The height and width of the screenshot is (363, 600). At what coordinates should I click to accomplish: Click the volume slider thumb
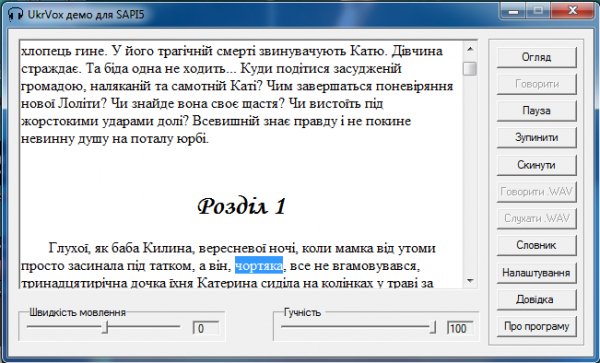point(432,327)
